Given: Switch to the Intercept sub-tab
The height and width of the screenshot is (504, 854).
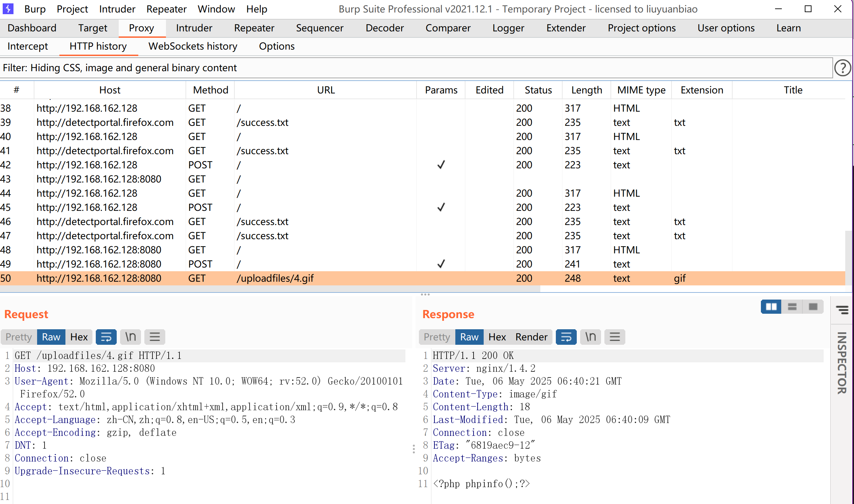Looking at the screenshot, I should pos(28,46).
